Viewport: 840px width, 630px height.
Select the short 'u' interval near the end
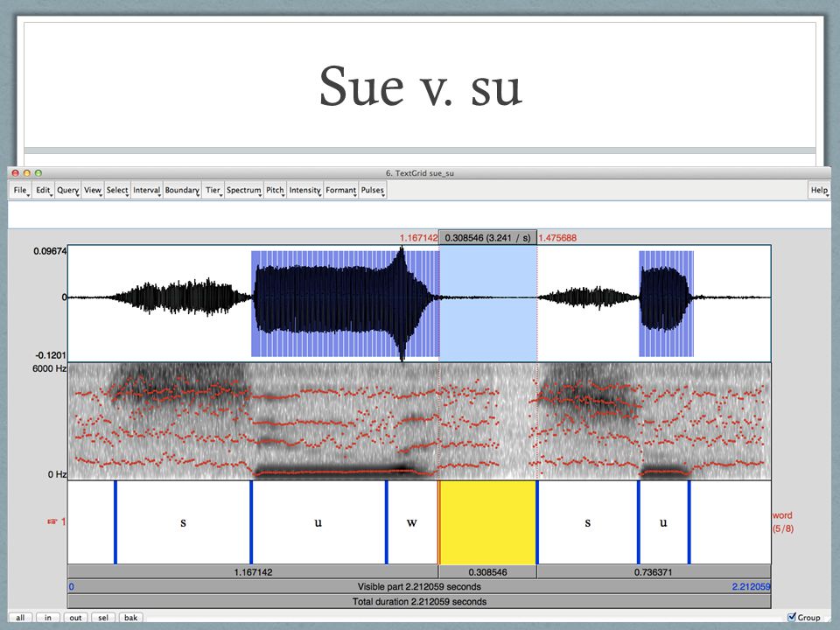(663, 522)
